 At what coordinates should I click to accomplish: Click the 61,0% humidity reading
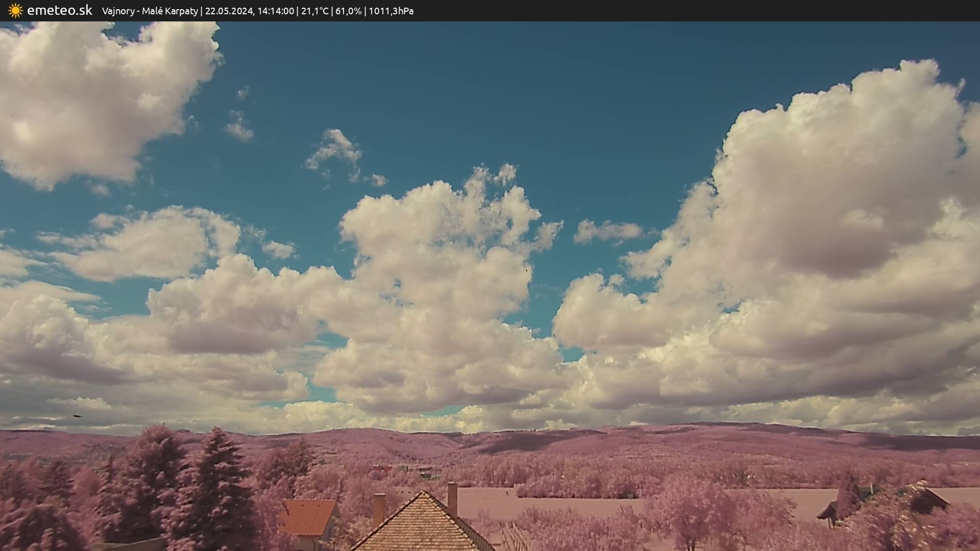click(348, 11)
